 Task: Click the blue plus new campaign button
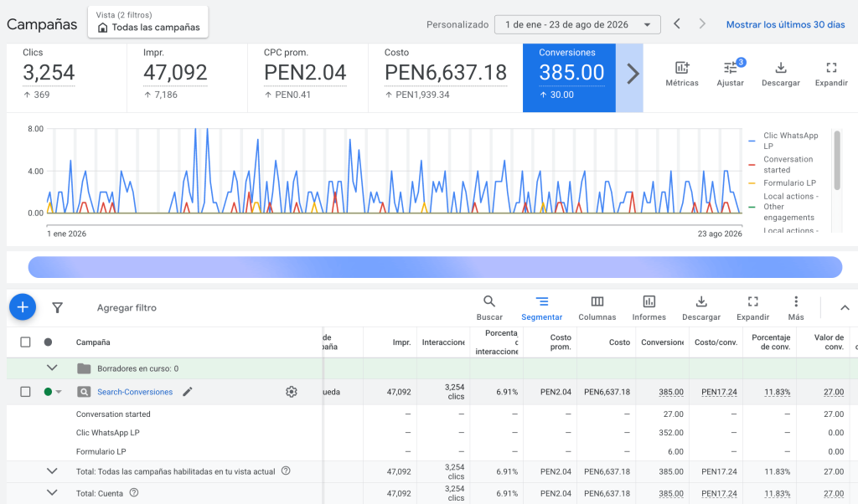[23, 308]
